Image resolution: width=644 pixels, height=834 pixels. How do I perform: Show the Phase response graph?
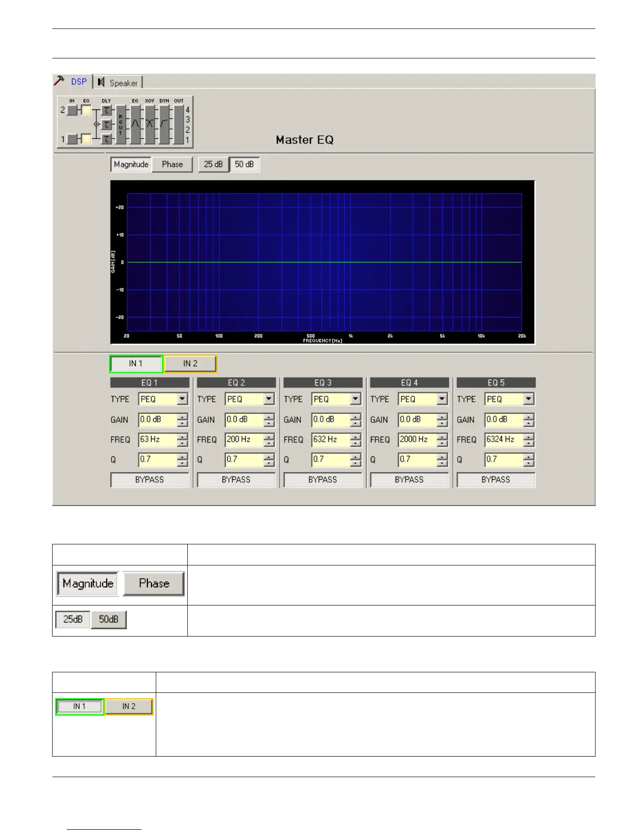pyautogui.click(x=172, y=164)
